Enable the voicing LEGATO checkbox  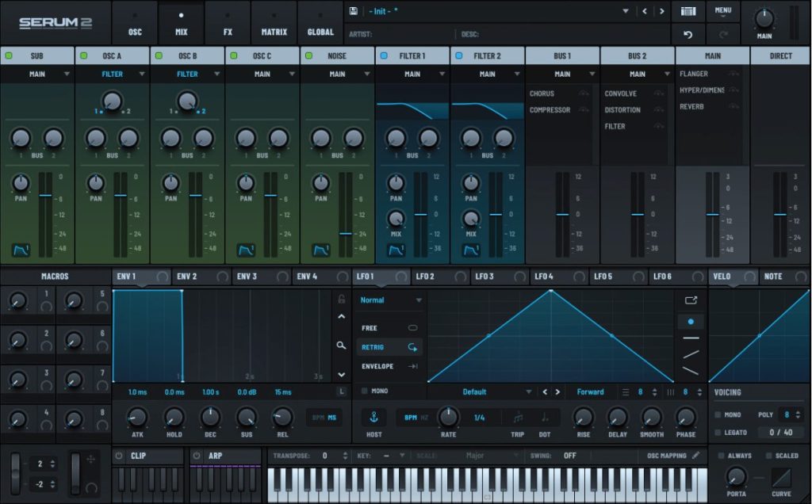[x=718, y=432]
